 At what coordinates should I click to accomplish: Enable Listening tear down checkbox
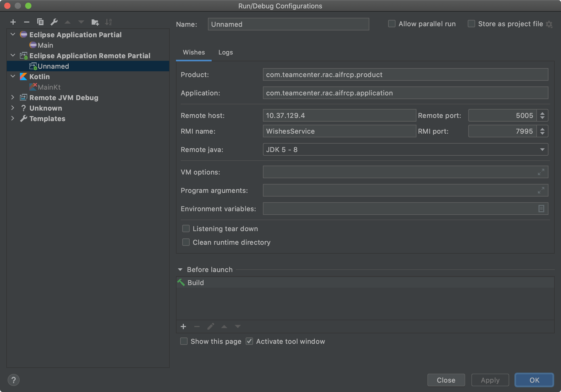pyautogui.click(x=186, y=229)
